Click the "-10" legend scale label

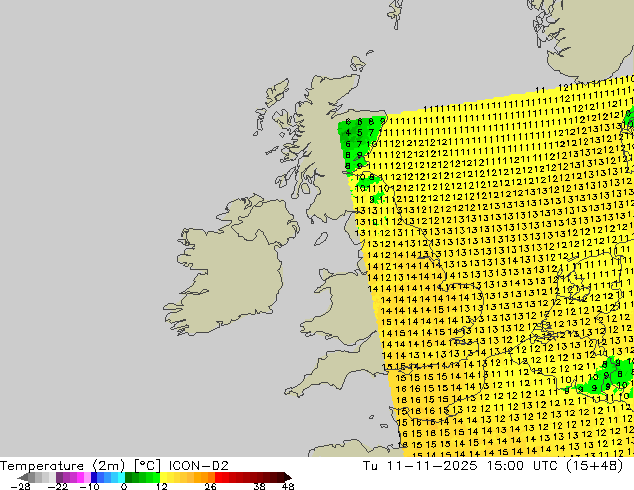89,486
